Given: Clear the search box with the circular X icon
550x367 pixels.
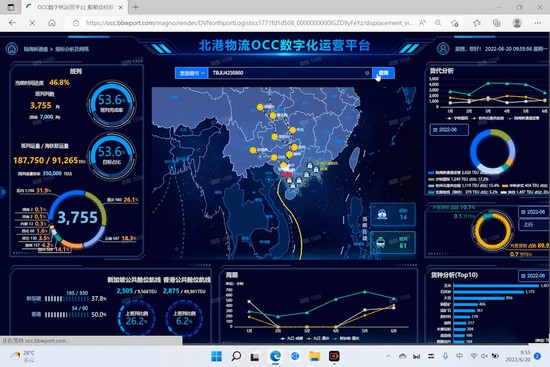Looking at the screenshot, I should [x=367, y=73].
